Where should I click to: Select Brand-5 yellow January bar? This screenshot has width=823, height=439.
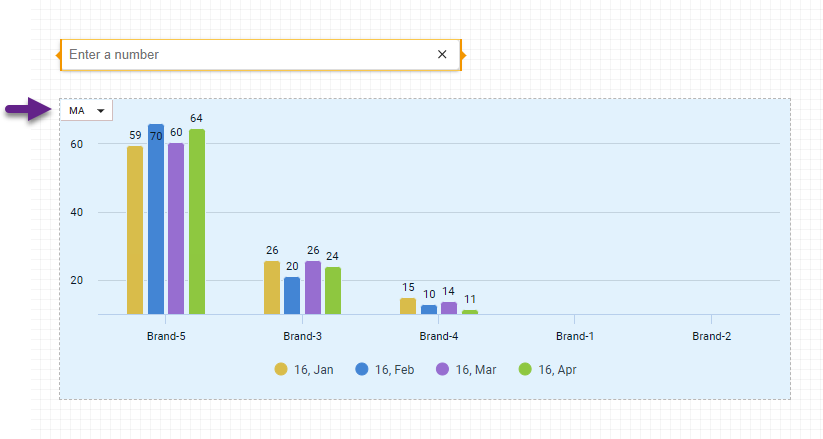(x=135, y=230)
